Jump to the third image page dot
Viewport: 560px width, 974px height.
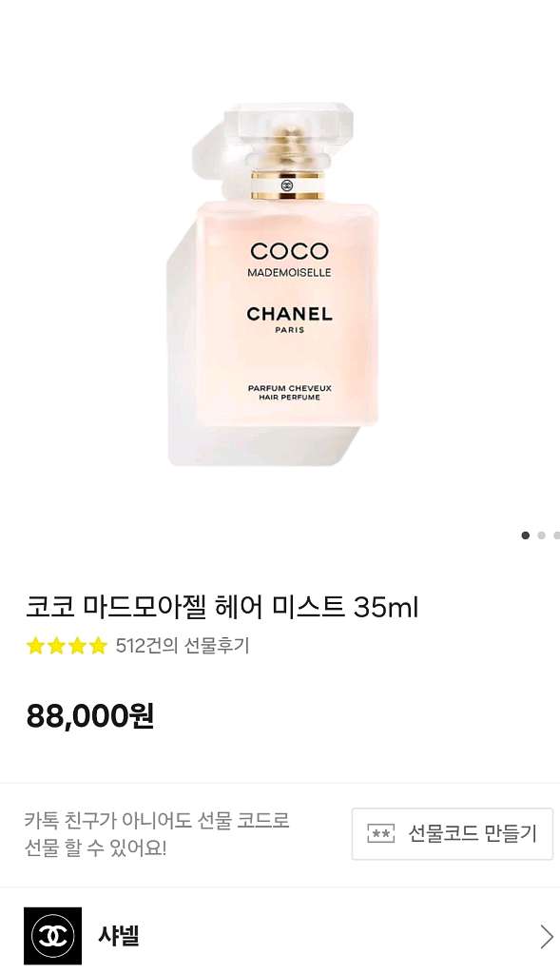pos(557,535)
